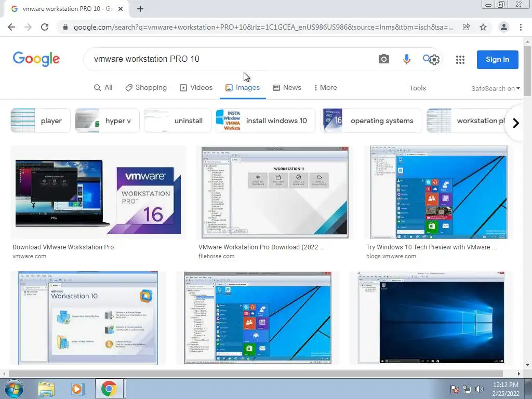Open a new tab with the plus icon
Image resolution: width=532 pixels, height=399 pixels.
click(140, 9)
